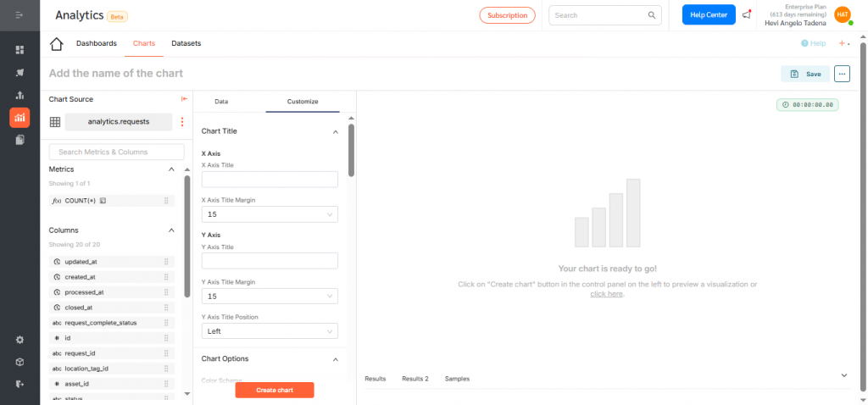Click the customize panel vertical scrollbar
Screen dimensions: 868x405
(351, 153)
